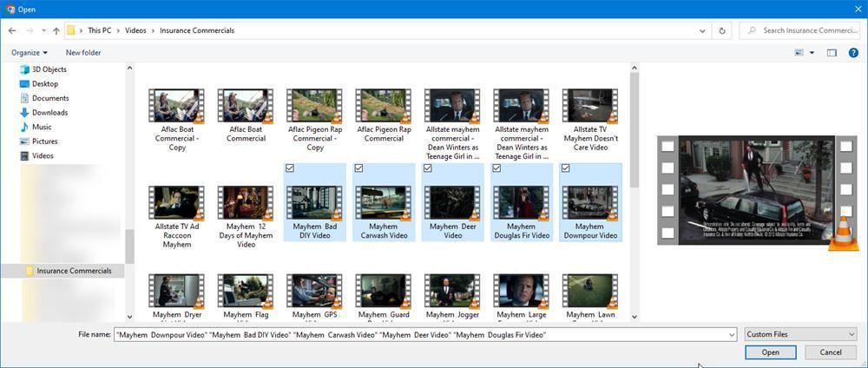Image resolution: width=868 pixels, height=368 pixels.
Task: Uncheck Mayhem Downpour Video checkbox
Action: 565,168
